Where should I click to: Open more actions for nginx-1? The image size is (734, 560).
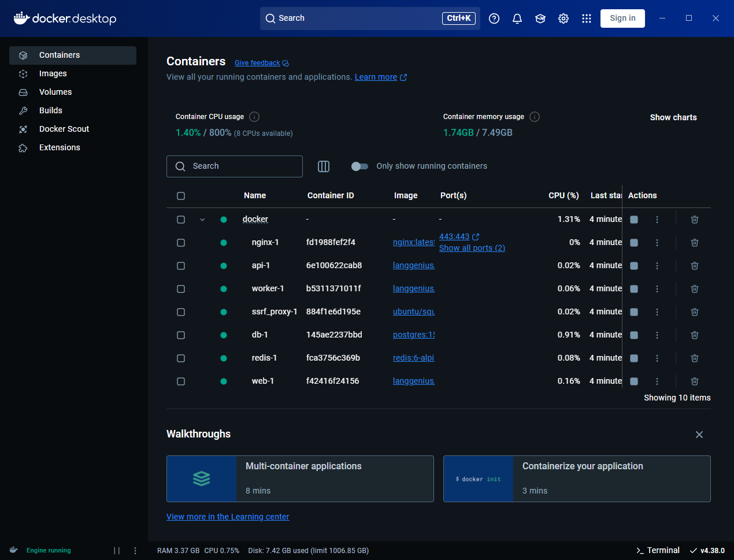[x=657, y=243]
